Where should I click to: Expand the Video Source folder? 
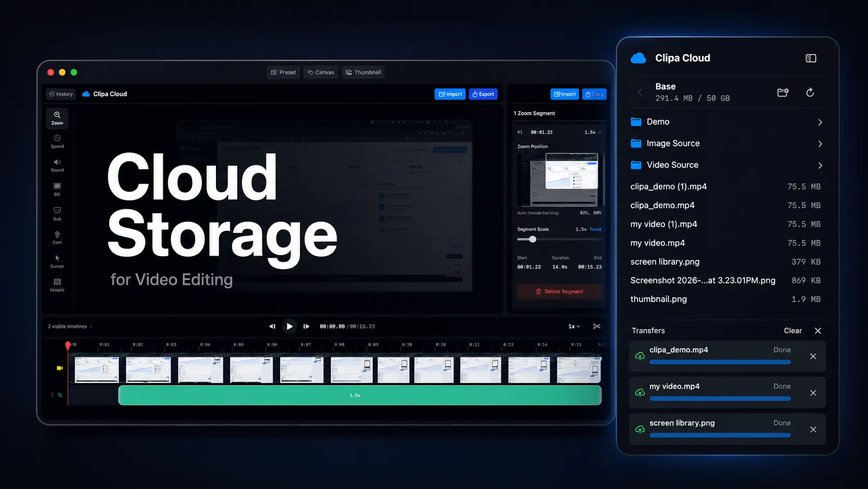820,165
